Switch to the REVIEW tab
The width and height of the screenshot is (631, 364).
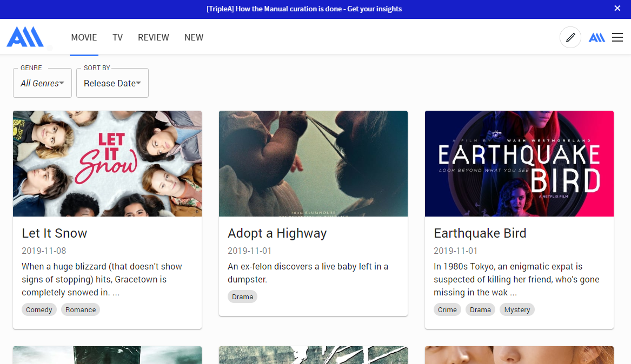(x=154, y=37)
